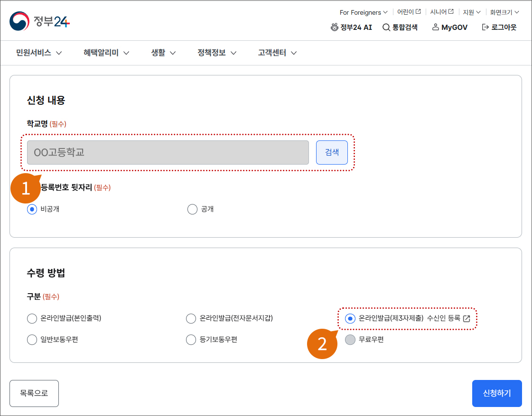Click the 로그아웃 exit icon

click(485, 27)
